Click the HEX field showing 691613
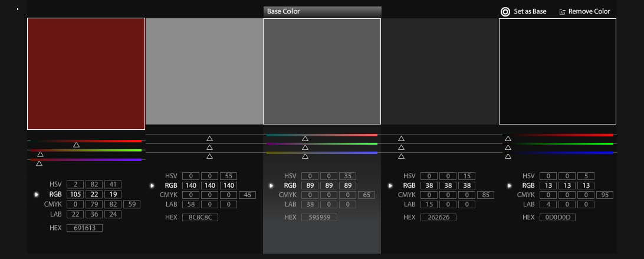The width and height of the screenshot is (644, 259). click(x=84, y=228)
